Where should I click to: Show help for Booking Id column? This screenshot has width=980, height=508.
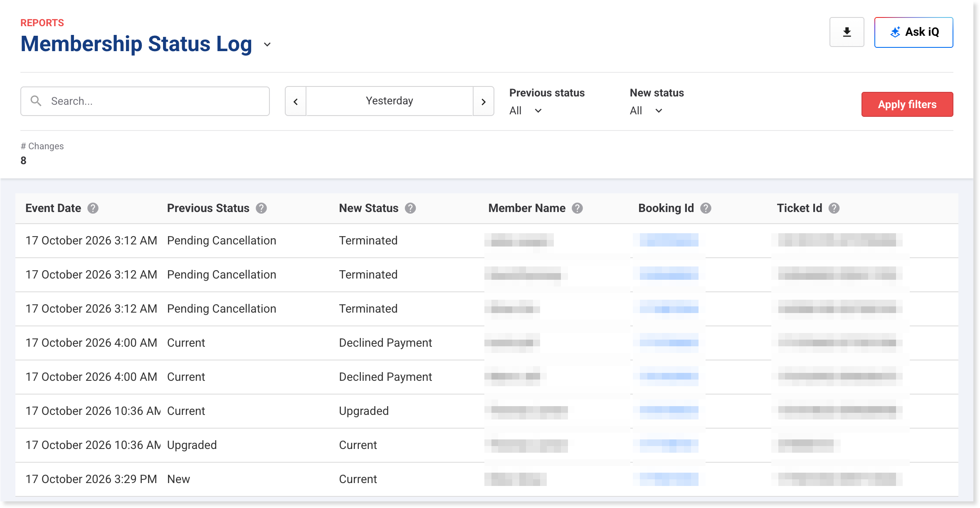click(706, 208)
